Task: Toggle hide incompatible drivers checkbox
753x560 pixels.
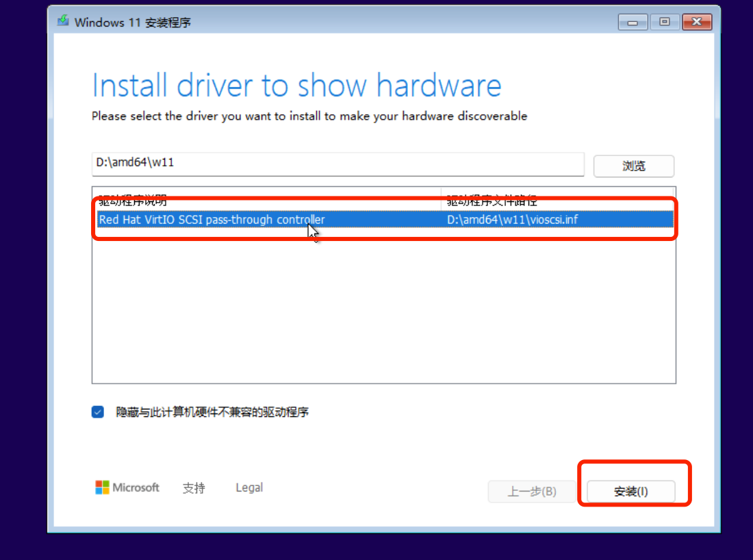Action: 98,412
